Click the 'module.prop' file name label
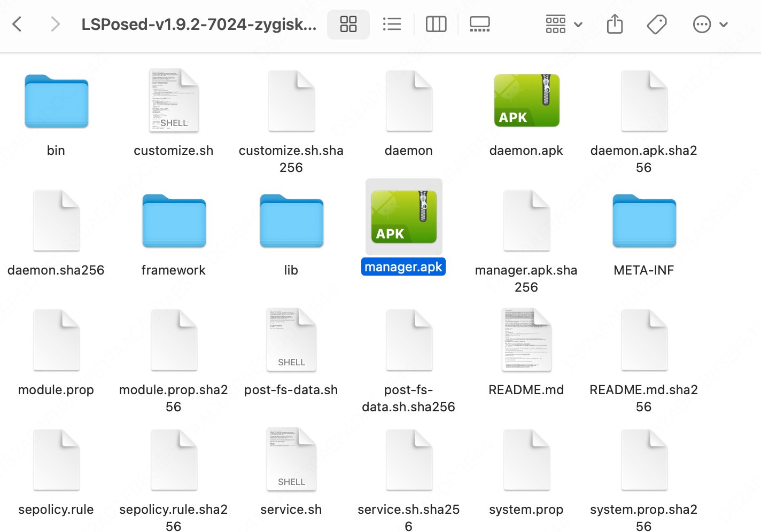 (x=56, y=390)
